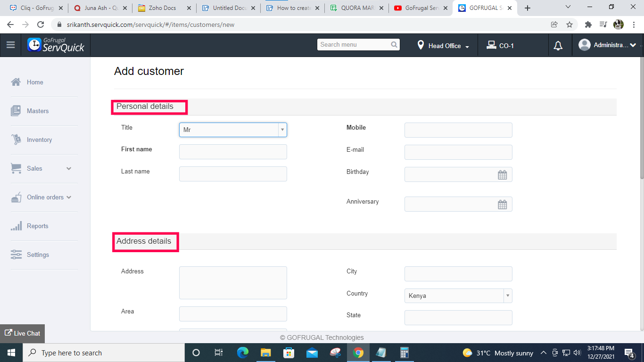Click the CO-1 counter icon
This screenshot has width=644, height=362.
coord(491,46)
